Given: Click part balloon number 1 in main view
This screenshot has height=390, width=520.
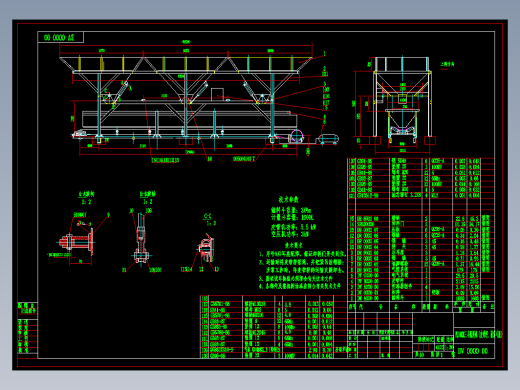Looking at the screenshot, I should 324,53.
